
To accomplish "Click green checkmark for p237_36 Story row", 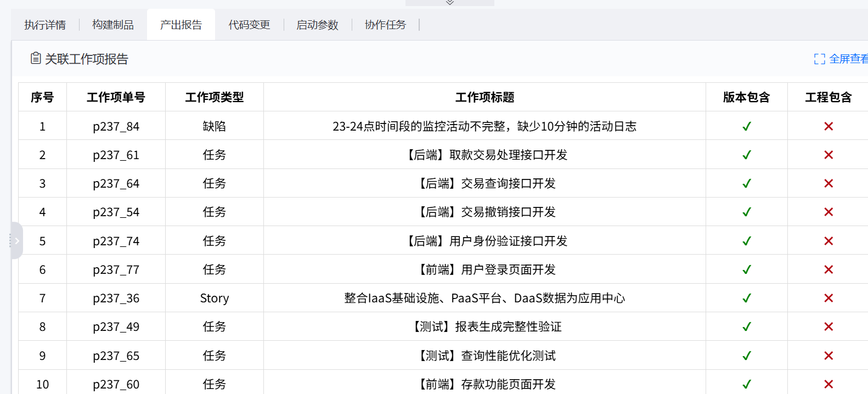I will pos(746,299).
